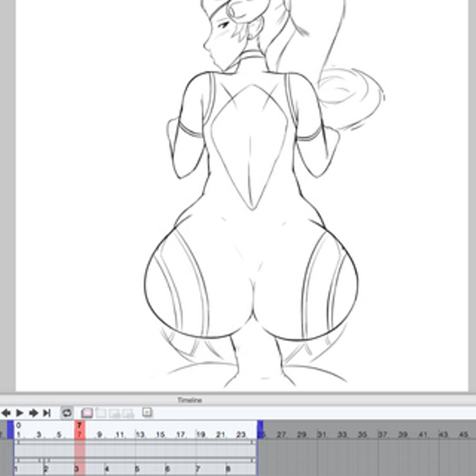The width and height of the screenshot is (476, 476).
Task: Select the blue end frame marker
Action: pos(260,430)
